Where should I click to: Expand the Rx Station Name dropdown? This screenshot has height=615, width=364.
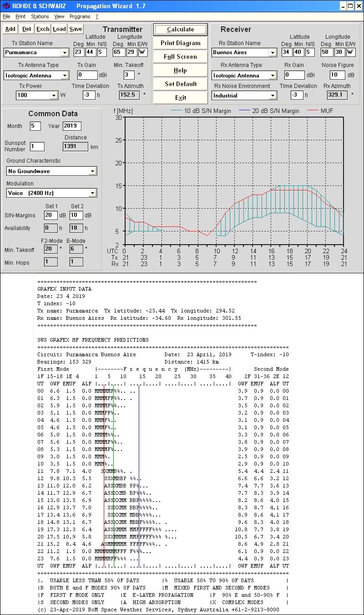272,53
